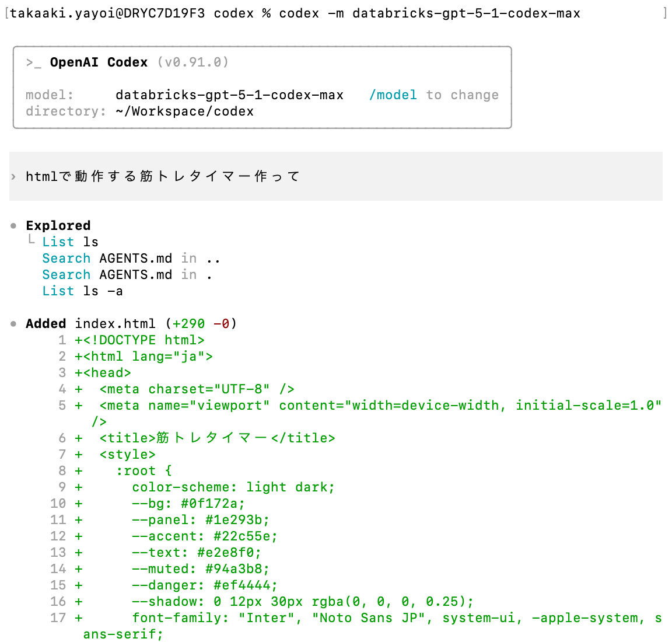Click the bullet icon beside Added index.html
The image size is (672, 642).
[x=13, y=324]
